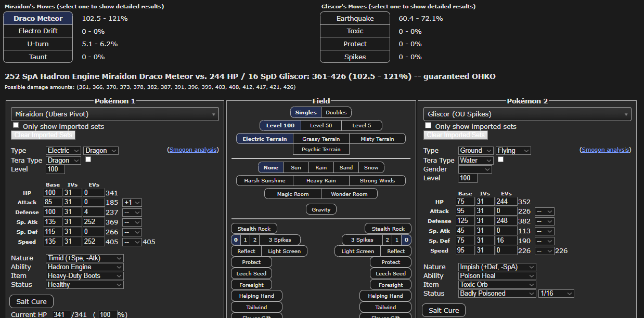The image size is (644, 318).
Task: Open Miraidon's Attack boost +1 dropdown
Action: (132, 203)
